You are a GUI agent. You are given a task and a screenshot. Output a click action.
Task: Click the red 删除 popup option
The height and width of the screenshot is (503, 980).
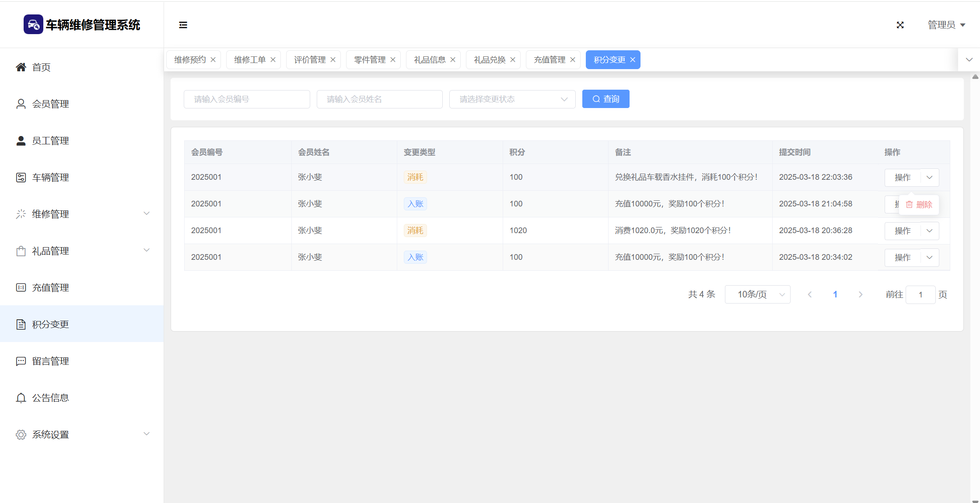click(919, 204)
